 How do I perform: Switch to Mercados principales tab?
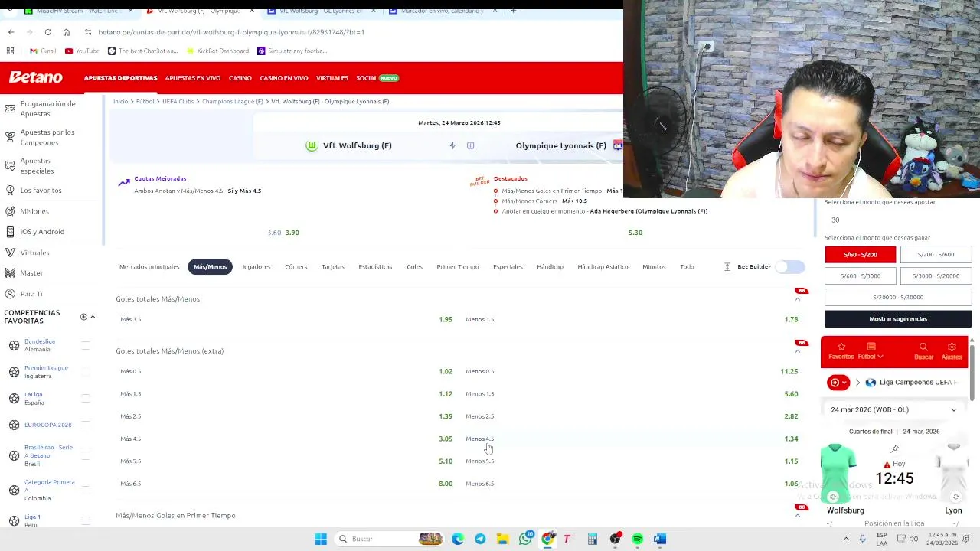pyautogui.click(x=149, y=266)
